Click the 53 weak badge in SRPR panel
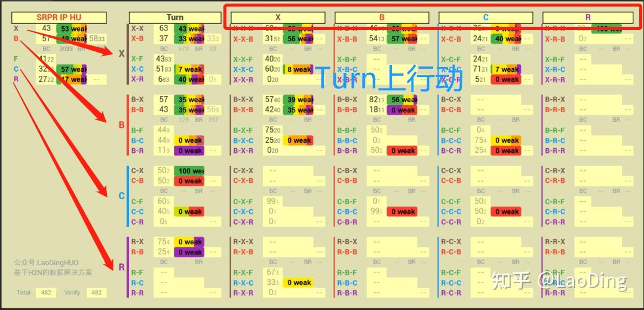The height and width of the screenshot is (310, 644). coord(72,29)
